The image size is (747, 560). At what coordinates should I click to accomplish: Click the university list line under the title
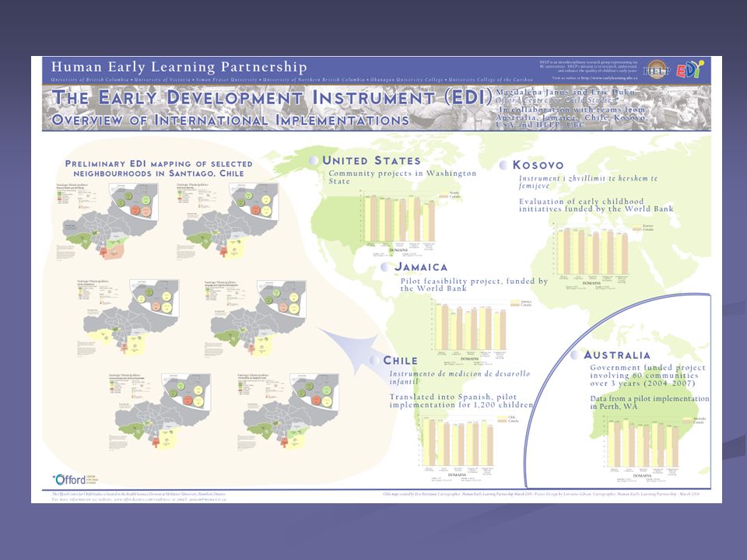pyautogui.click(x=292, y=80)
